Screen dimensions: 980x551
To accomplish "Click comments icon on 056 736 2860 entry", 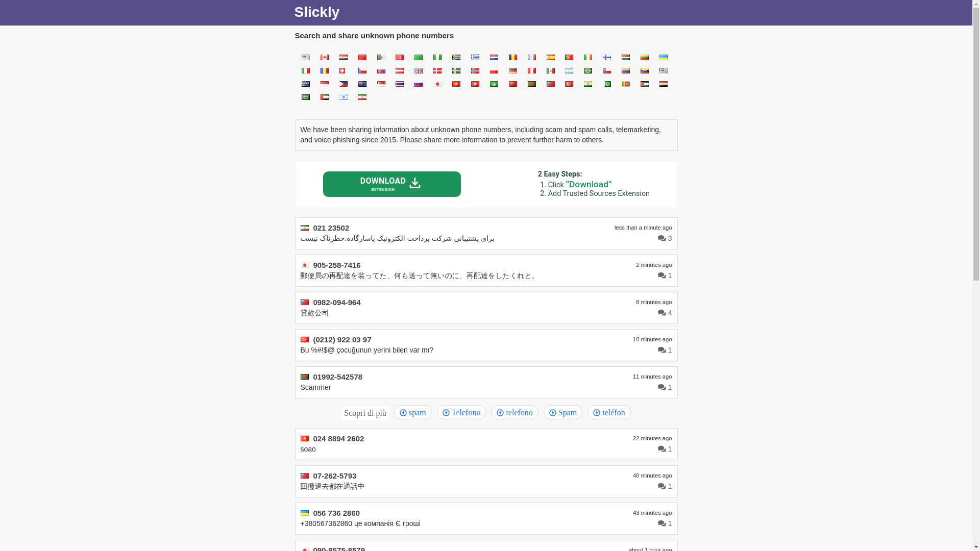I will (x=661, y=523).
